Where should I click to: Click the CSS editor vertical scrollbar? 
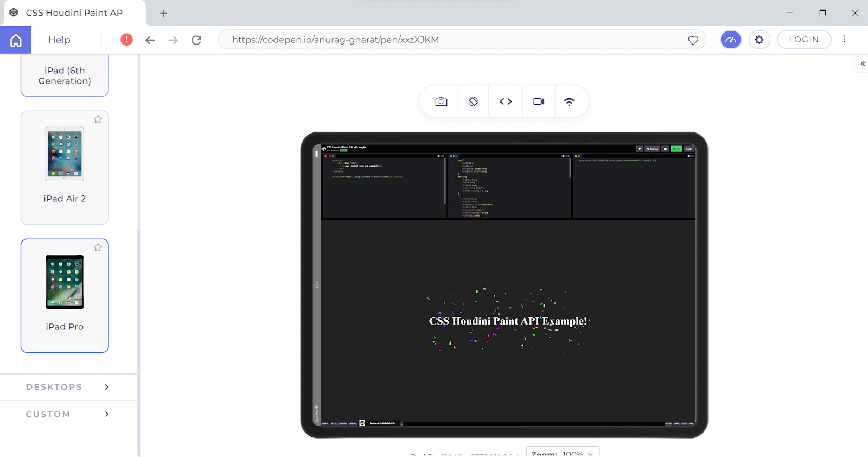tap(570, 168)
